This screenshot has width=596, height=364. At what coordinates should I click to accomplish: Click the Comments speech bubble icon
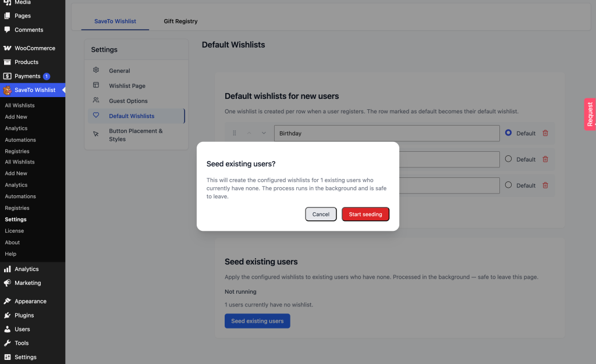pyautogui.click(x=7, y=30)
